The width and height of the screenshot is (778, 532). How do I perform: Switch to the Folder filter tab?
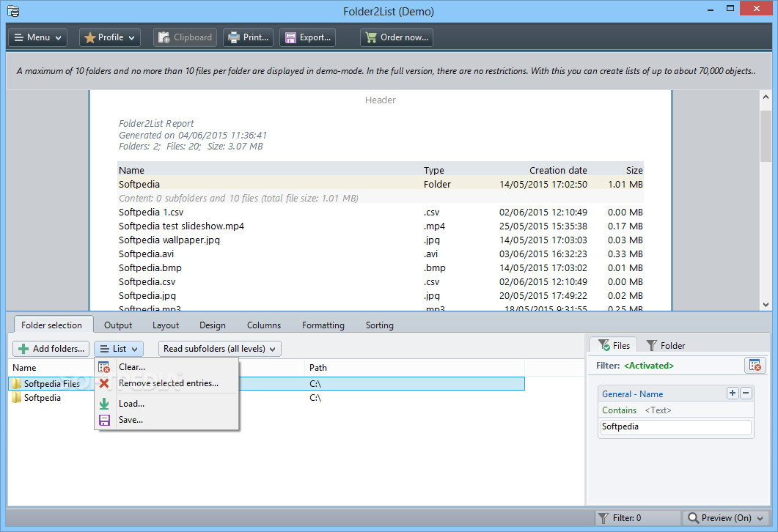tap(665, 345)
